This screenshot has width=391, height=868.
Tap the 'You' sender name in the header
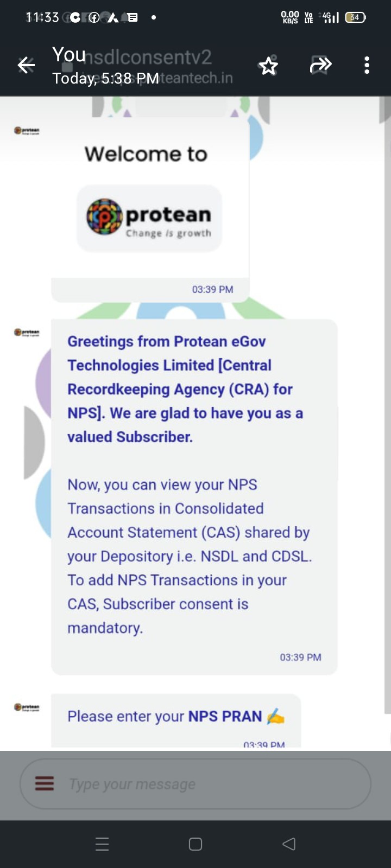[69, 55]
